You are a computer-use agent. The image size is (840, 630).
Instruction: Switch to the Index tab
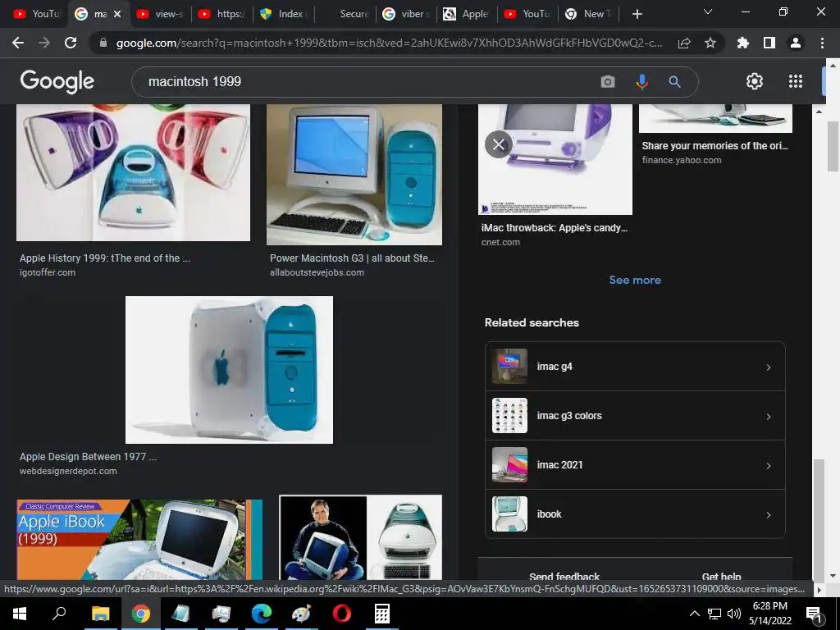[283, 14]
